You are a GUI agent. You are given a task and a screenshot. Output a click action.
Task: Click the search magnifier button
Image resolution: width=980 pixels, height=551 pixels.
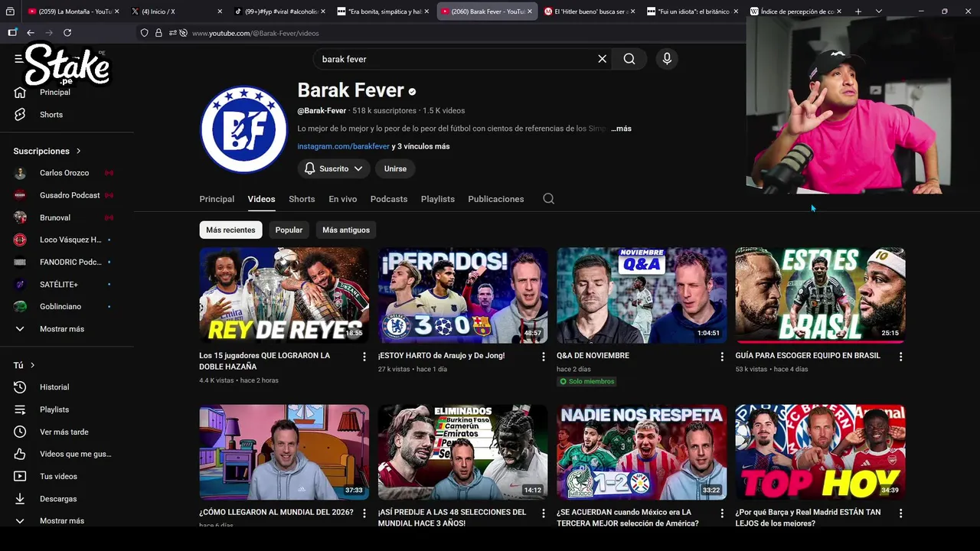(x=629, y=59)
